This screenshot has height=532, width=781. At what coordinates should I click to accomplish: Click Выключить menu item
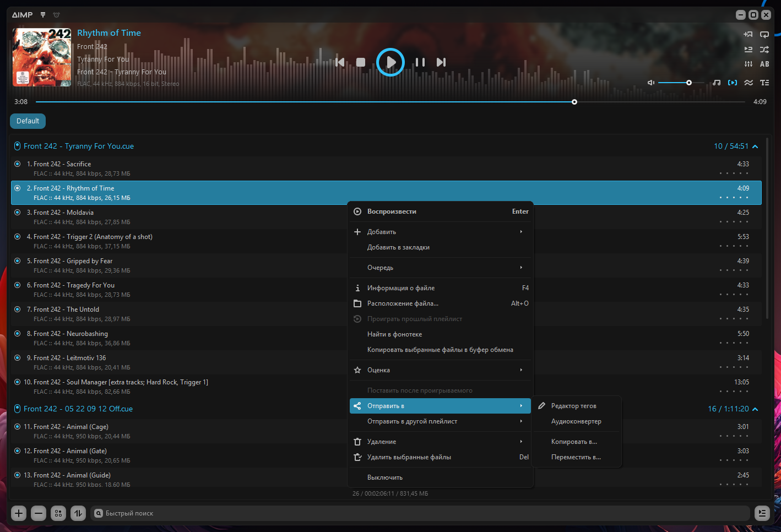441,477
